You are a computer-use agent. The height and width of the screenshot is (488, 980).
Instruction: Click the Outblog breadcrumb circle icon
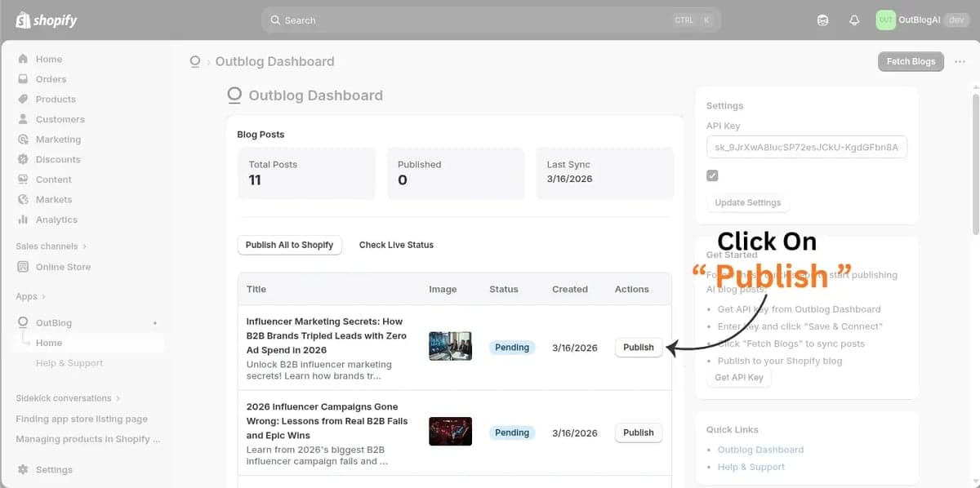point(194,61)
